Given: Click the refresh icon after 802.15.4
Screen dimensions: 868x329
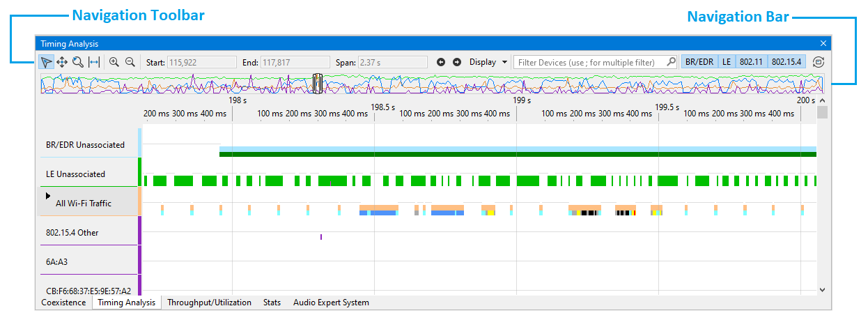Looking at the screenshot, I should 819,62.
